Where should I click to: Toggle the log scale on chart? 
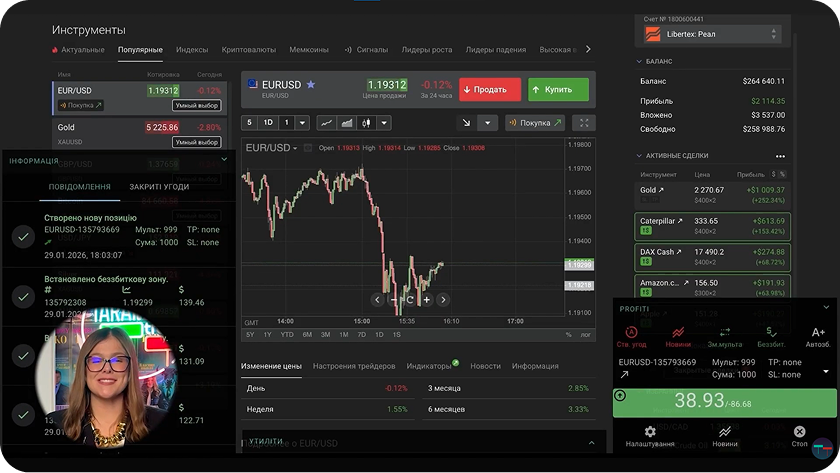585,335
